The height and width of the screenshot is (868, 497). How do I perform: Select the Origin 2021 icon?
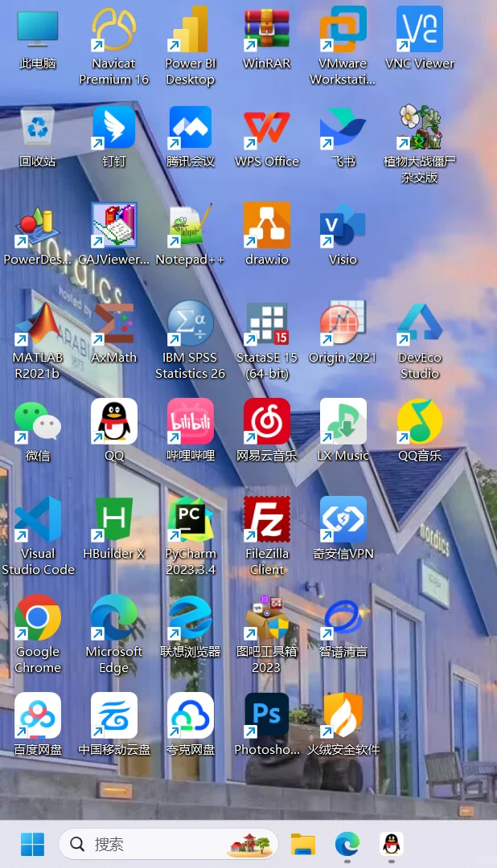pos(343,323)
